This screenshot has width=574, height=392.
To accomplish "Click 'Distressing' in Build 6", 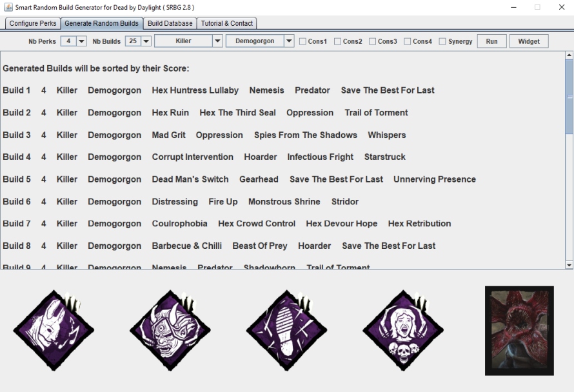I will (x=175, y=202).
